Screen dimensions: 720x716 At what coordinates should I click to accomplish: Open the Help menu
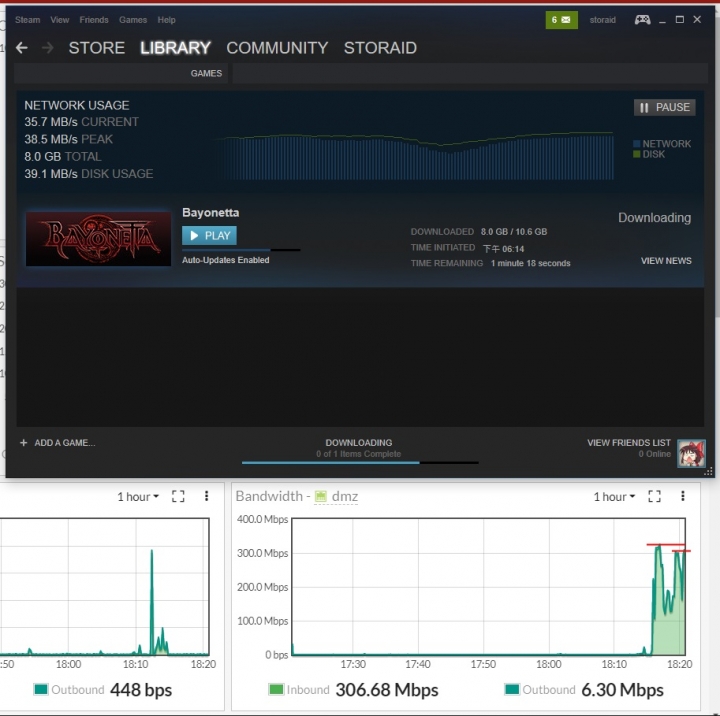click(x=166, y=20)
